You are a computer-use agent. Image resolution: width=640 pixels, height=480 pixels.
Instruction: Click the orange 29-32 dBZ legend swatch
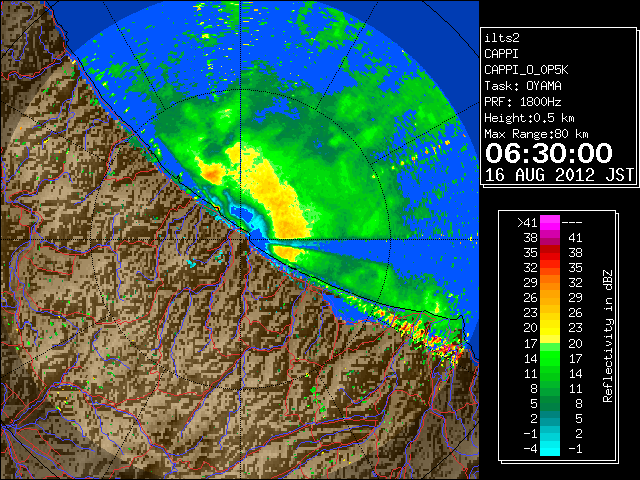coord(550,283)
